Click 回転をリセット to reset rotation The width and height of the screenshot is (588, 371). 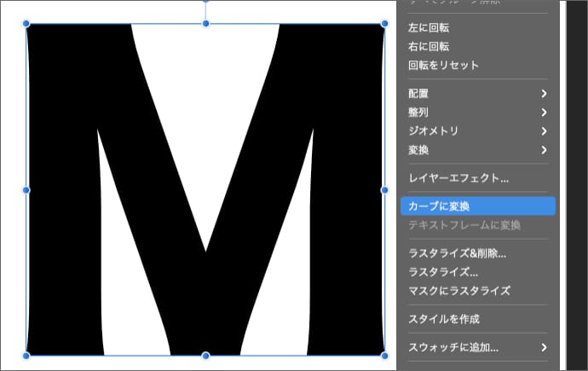[443, 66]
